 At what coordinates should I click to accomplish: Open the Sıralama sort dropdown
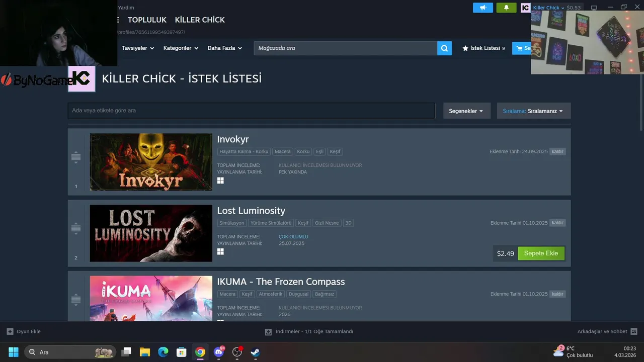tap(533, 111)
